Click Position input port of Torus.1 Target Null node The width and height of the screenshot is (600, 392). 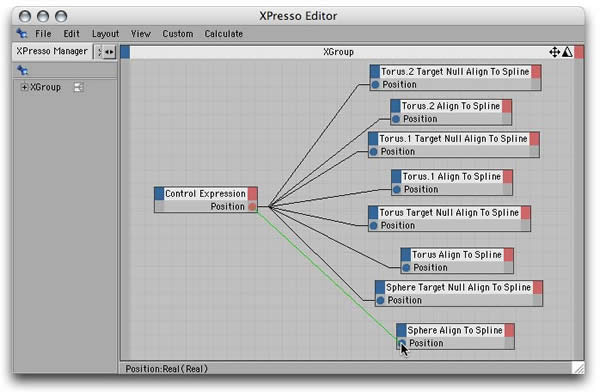coord(374,152)
